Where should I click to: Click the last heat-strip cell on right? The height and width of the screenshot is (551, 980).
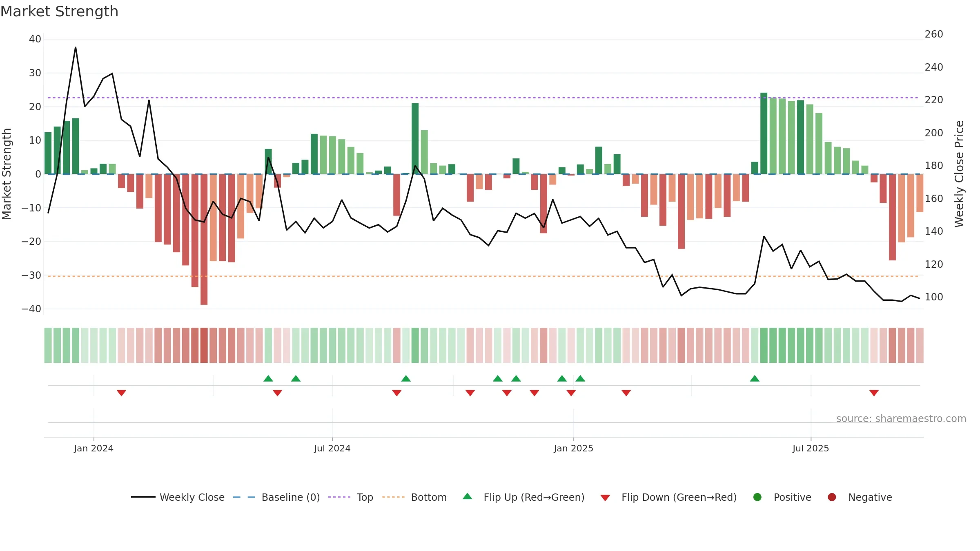(x=920, y=345)
